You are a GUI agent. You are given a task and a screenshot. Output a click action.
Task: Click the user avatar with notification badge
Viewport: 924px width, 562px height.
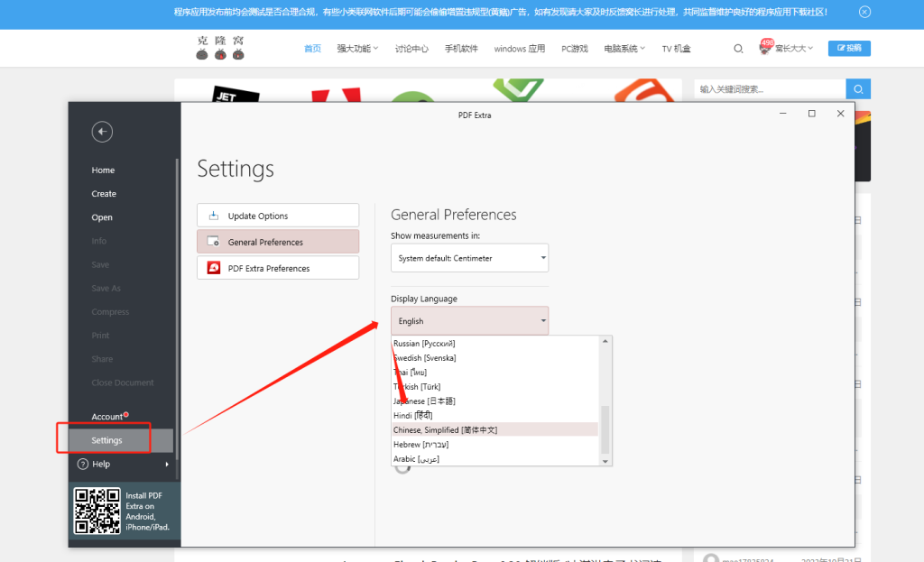(765, 47)
